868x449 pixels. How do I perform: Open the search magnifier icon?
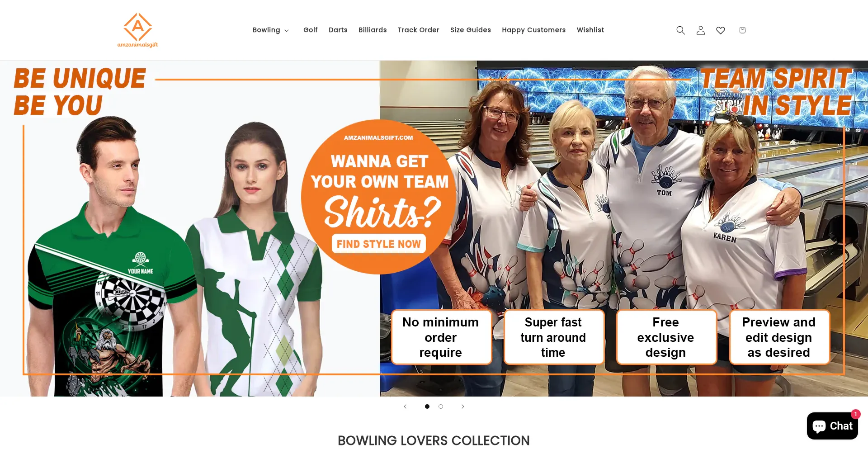point(680,30)
